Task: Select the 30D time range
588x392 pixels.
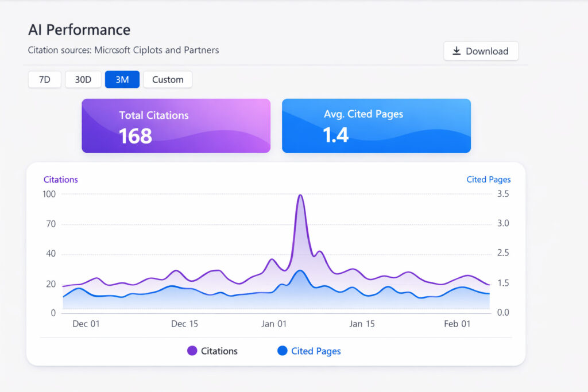Action: point(83,79)
